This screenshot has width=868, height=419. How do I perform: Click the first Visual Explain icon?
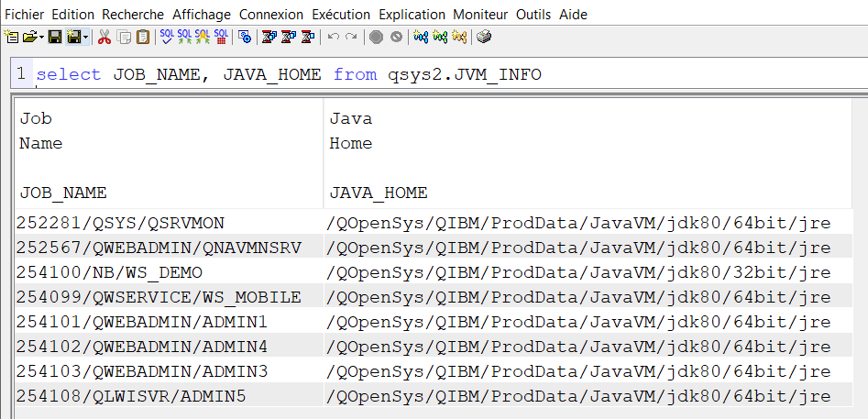click(x=421, y=37)
